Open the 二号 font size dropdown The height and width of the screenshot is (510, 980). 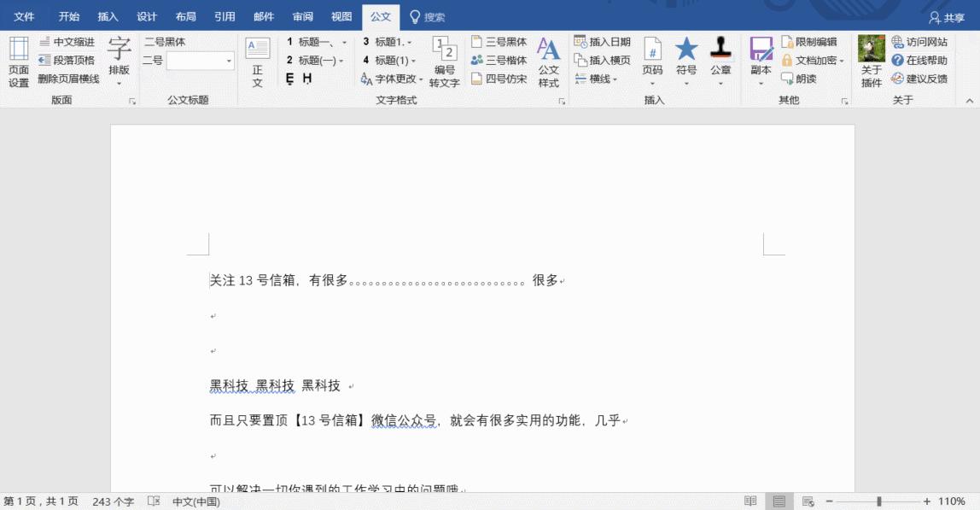pyautogui.click(x=229, y=61)
